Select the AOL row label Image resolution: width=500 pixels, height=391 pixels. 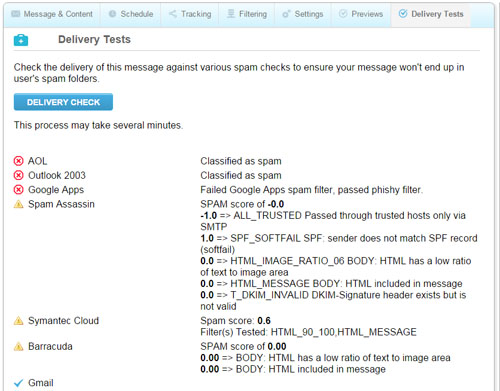pos(37,161)
